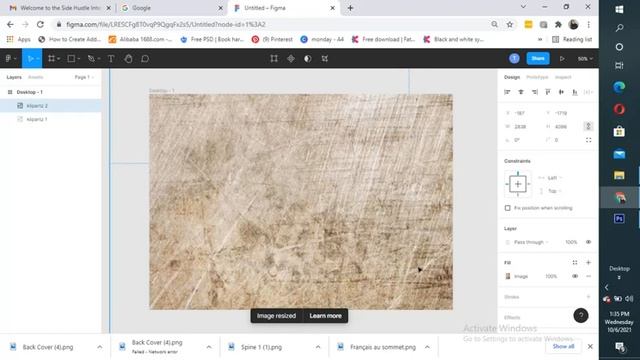
Task: Align the selection to vertical centers
Action: point(561,92)
